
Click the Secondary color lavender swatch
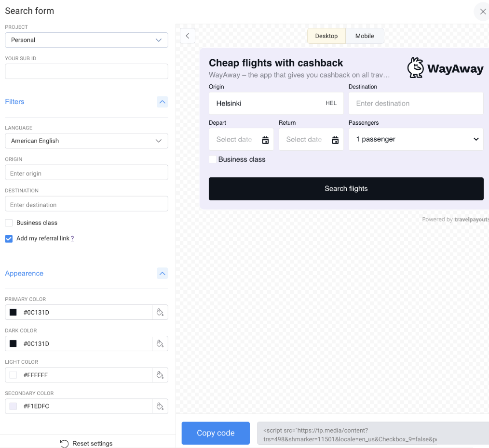(13, 406)
